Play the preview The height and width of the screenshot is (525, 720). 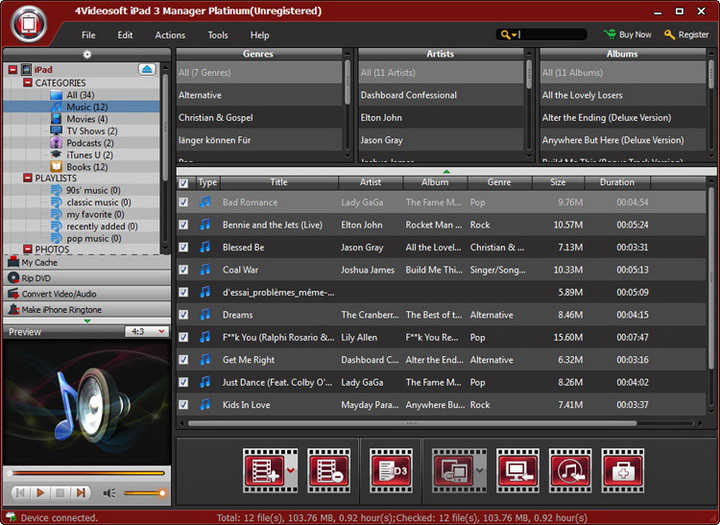(40, 493)
